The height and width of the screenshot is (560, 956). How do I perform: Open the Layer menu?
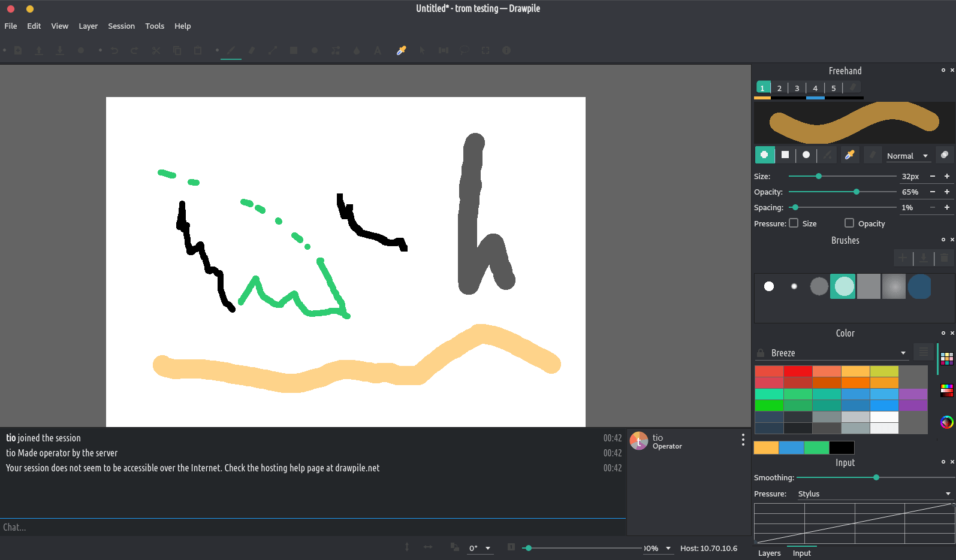tap(88, 26)
